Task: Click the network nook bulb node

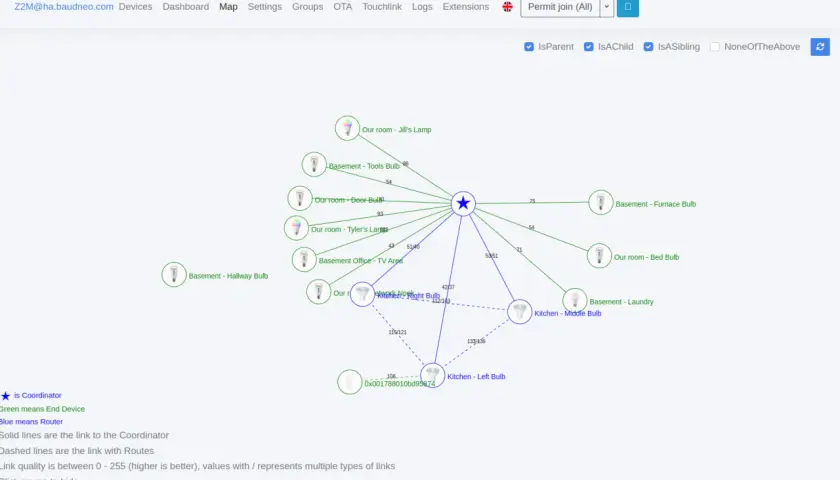Action: pos(319,292)
